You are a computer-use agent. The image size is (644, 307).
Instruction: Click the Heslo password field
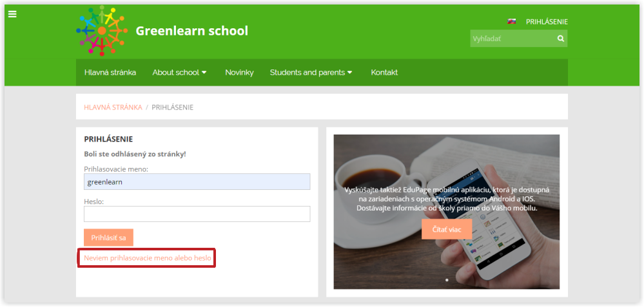(197, 214)
